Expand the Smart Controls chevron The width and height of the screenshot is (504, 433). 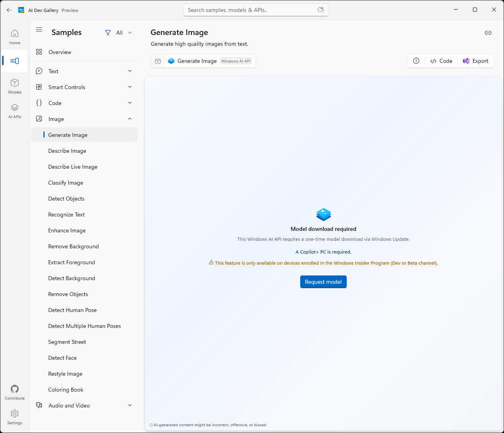[x=130, y=87]
